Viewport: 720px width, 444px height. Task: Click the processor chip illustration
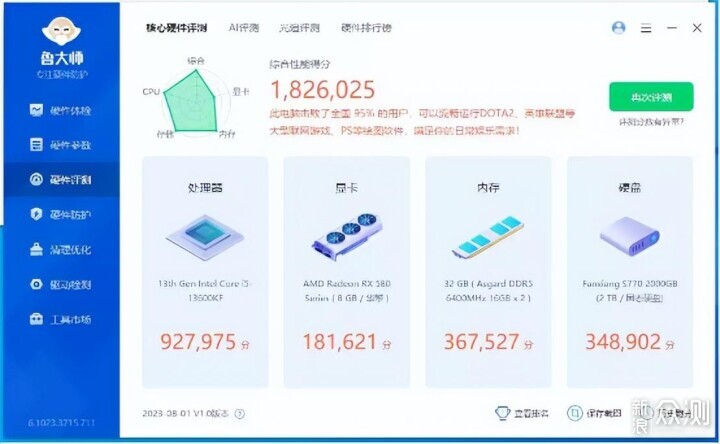205,237
